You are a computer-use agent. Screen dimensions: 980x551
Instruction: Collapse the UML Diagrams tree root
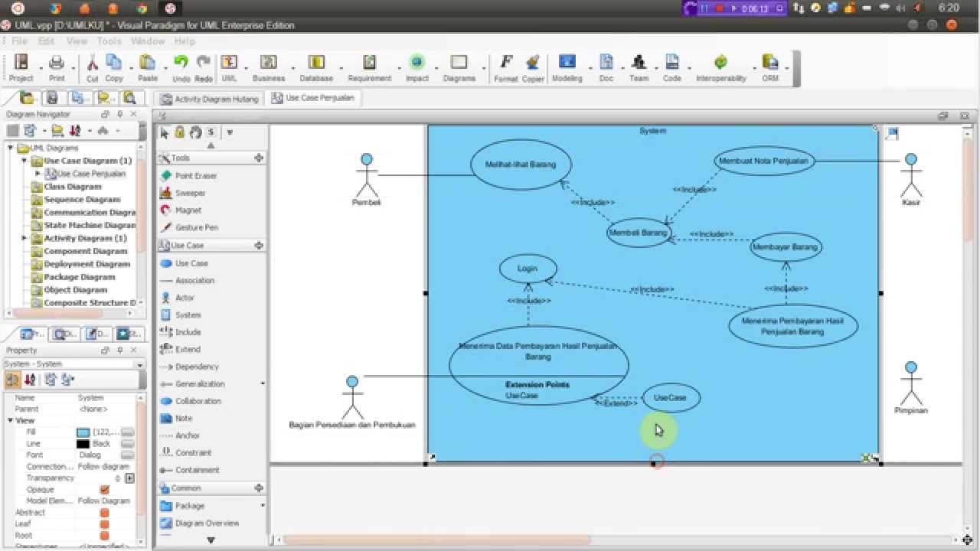(10, 148)
